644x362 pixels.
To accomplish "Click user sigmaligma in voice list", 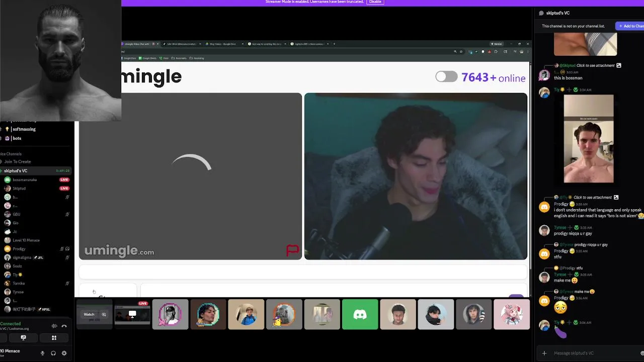I will [x=22, y=257].
